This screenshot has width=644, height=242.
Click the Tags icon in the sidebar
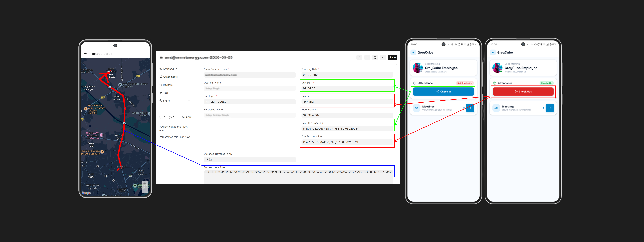click(161, 93)
